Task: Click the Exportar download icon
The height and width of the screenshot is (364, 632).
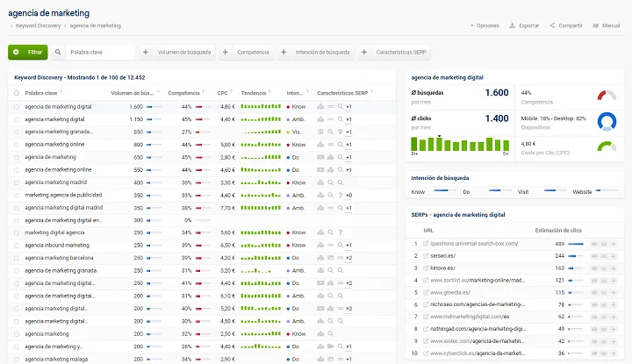Action: click(512, 25)
